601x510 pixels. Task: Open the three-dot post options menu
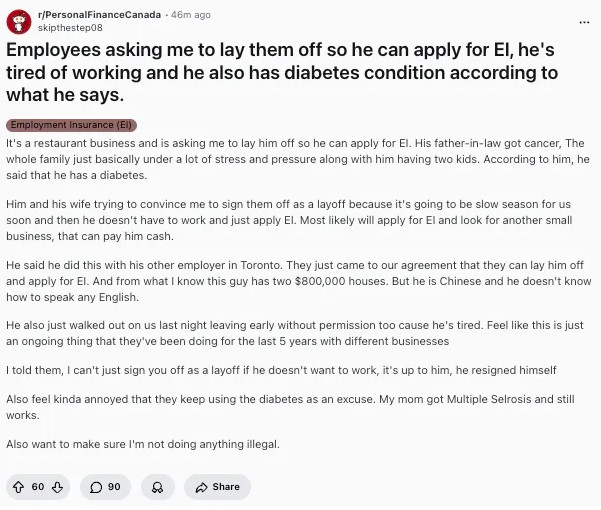(x=584, y=21)
